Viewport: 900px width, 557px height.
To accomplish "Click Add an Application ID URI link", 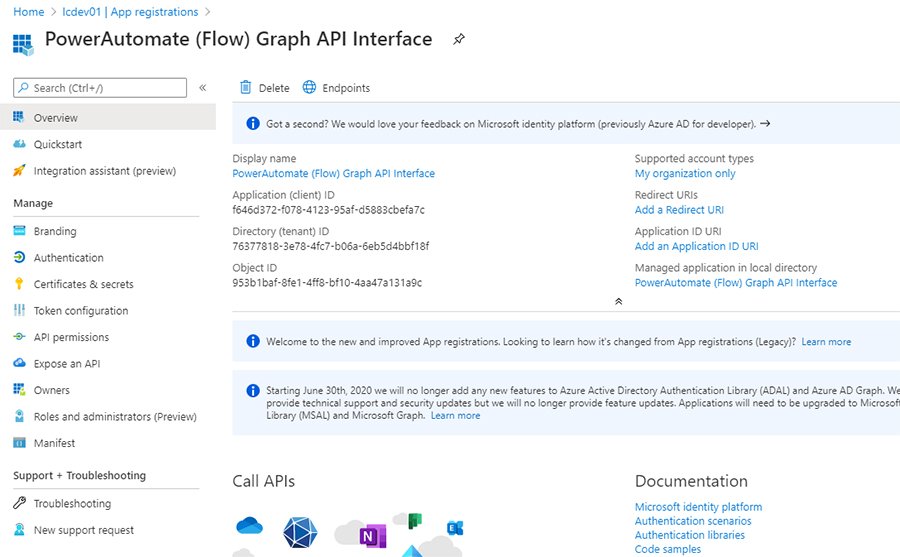I will click(696, 246).
